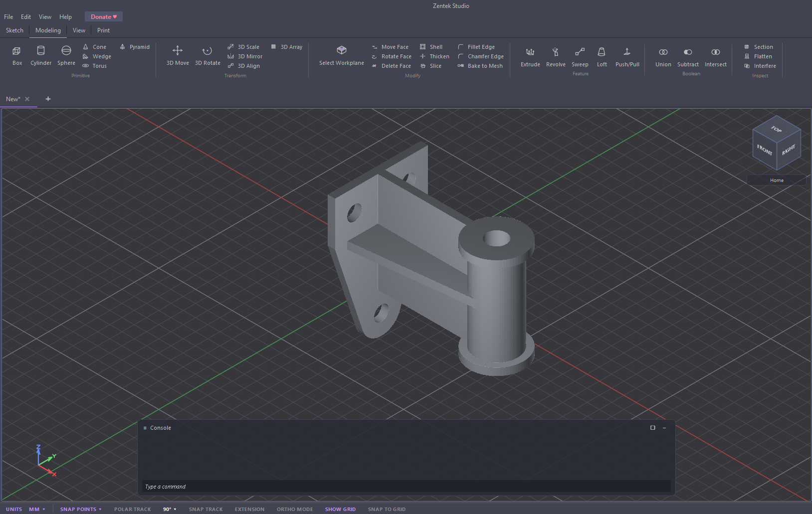Choose the 3D Mirror tool
Screen dimensions: 812x514
click(245, 56)
